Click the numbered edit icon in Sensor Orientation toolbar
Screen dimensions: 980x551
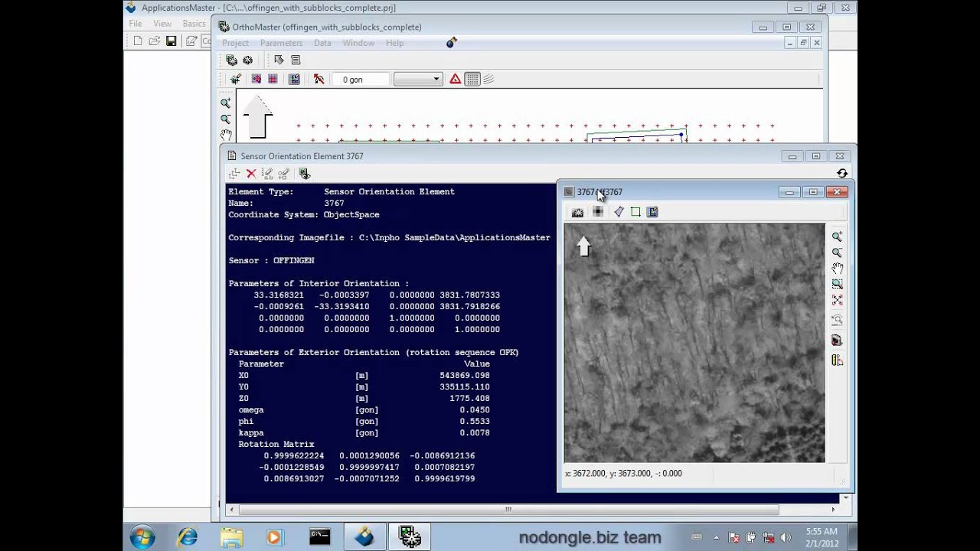(x=267, y=174)
